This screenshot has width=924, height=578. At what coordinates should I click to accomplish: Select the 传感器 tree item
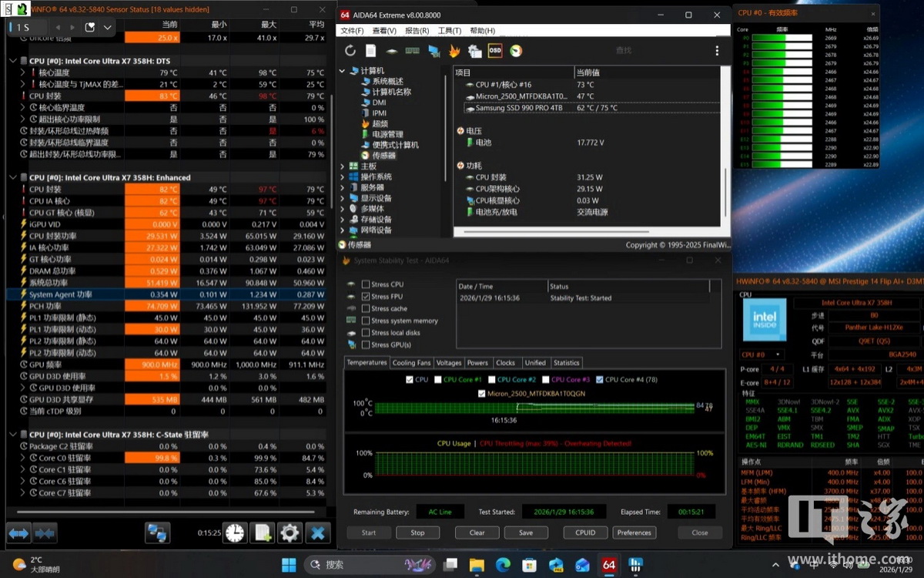pos(383,156)
